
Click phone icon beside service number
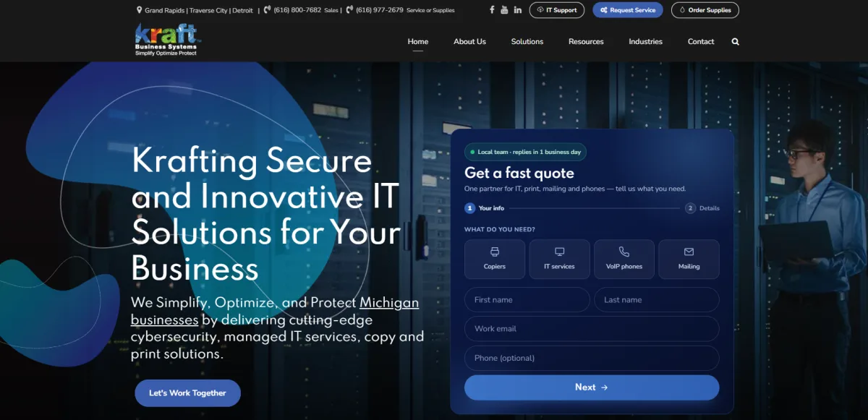349,10
